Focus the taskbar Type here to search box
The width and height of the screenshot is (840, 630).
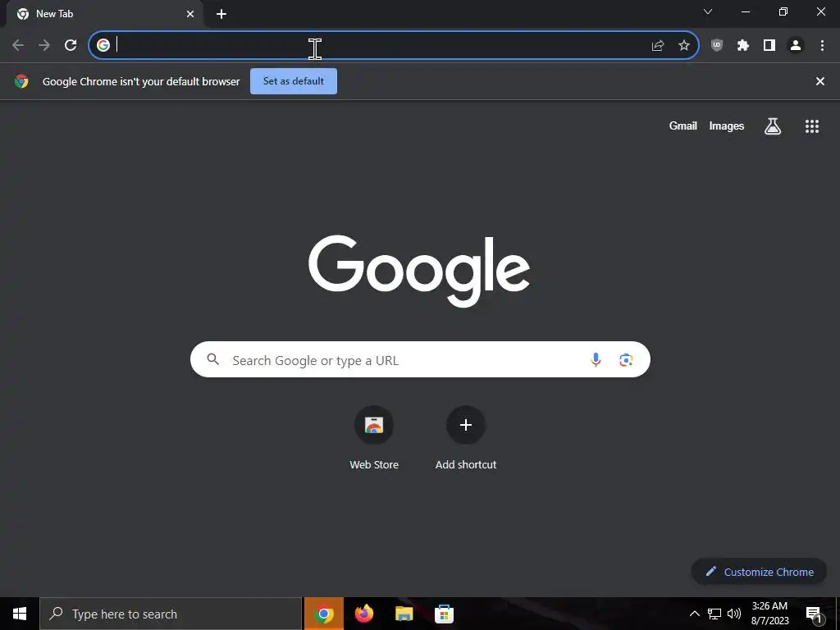(171, 614)
